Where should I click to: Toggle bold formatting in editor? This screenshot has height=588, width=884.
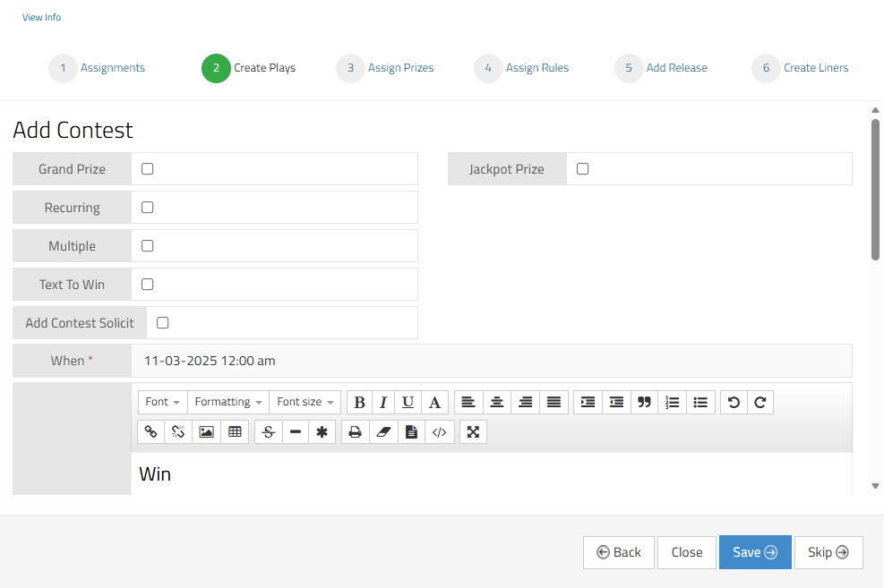point(360,403)
